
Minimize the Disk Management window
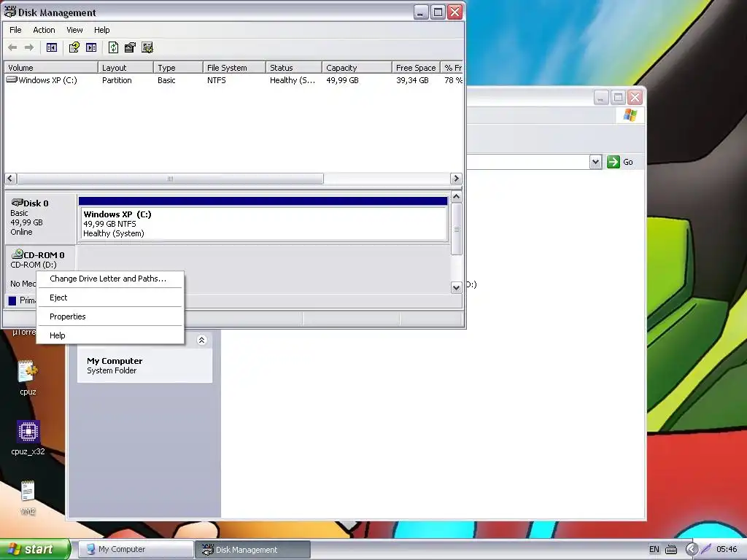(421, 12)
